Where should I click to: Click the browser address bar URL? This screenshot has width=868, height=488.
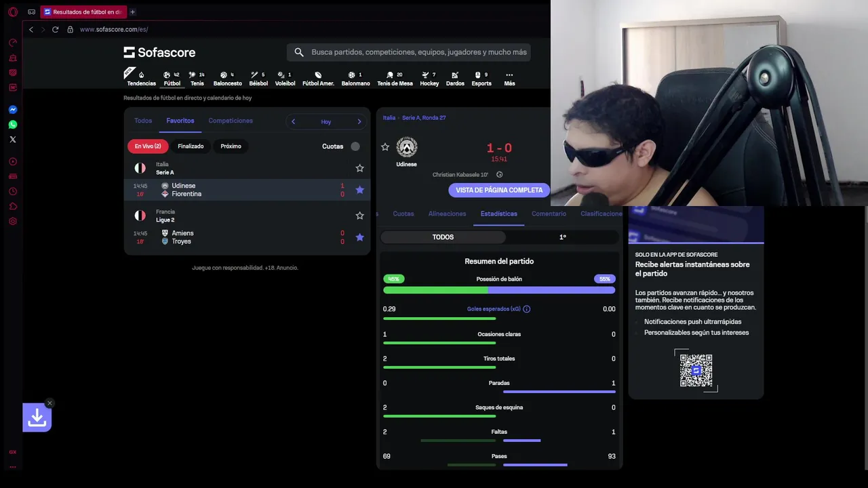[x=114, y=30]
